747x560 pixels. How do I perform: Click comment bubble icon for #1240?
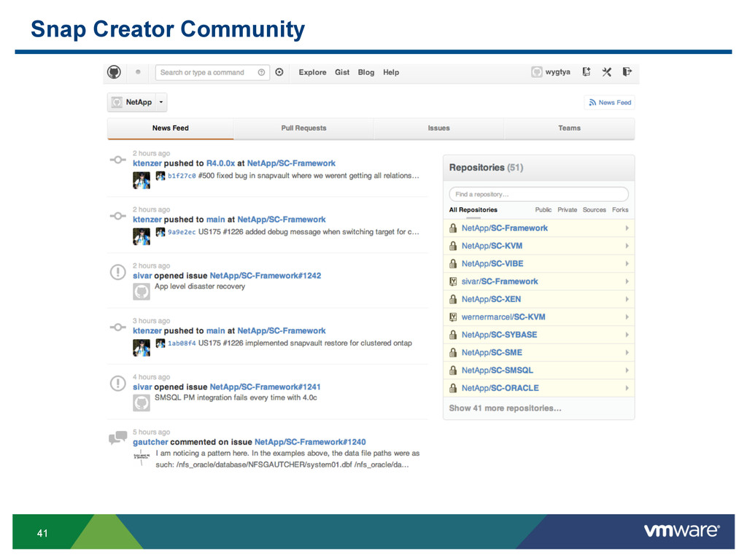point(117,437)
